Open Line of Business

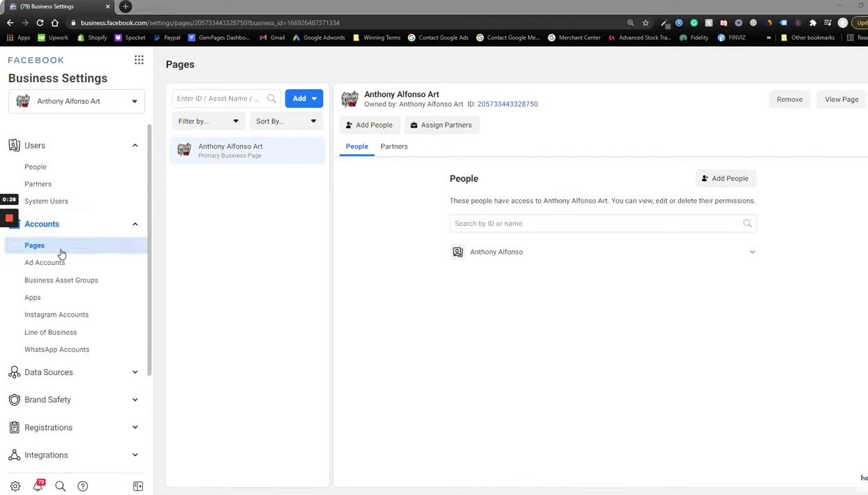point(50,333)
